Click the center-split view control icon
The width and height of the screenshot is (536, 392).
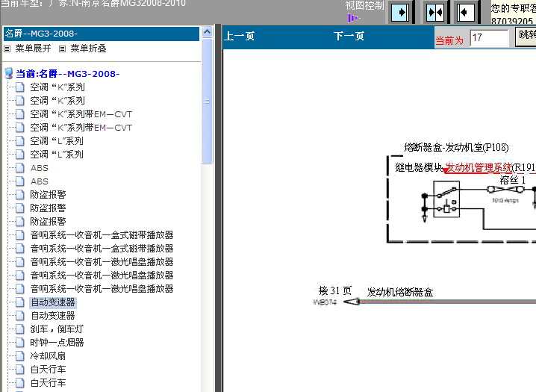(435, 12)
